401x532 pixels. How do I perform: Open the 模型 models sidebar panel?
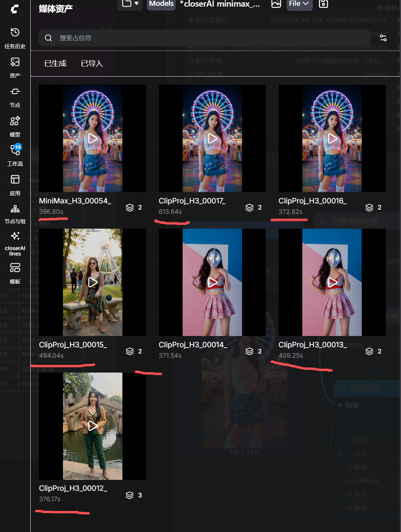[15, 127]
